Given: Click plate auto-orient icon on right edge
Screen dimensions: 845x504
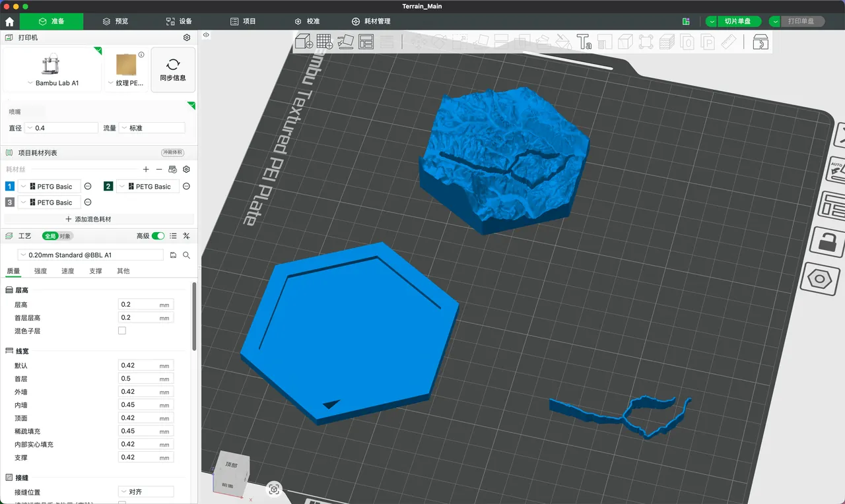Looking at the screenshot, I should tap(836, 170).
